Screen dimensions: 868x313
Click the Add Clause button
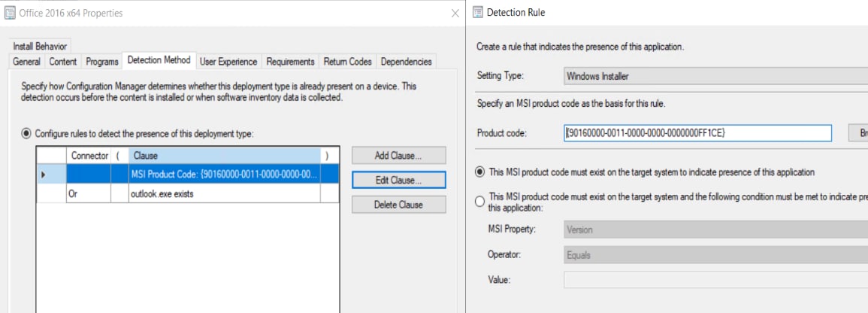tap(398, 156)
